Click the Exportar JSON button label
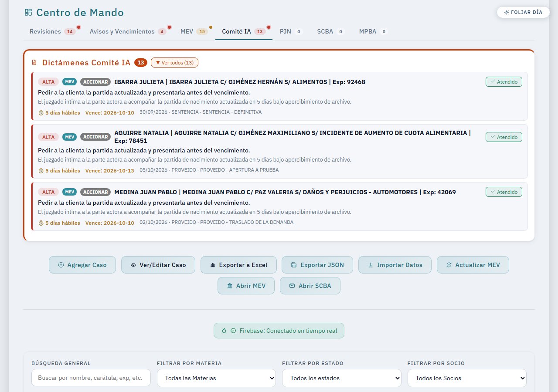Image resolution: width=558 pixels, height=392 pixels. click(x=322, y=265)
